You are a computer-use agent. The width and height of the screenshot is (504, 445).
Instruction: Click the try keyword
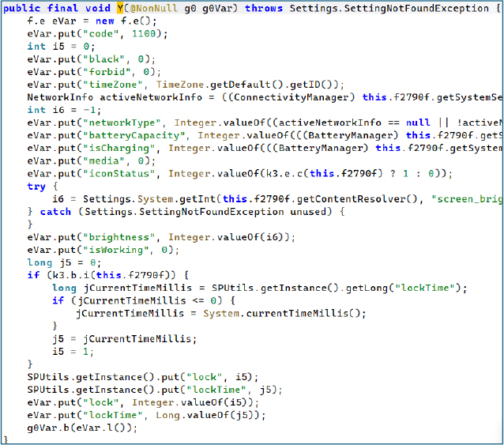[36, 186]
